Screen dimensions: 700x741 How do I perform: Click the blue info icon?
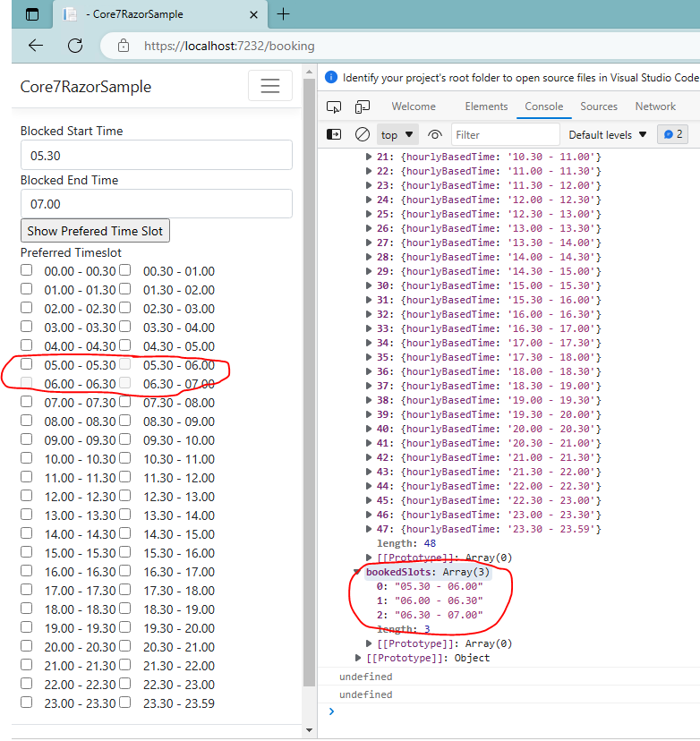click(331, 77)
